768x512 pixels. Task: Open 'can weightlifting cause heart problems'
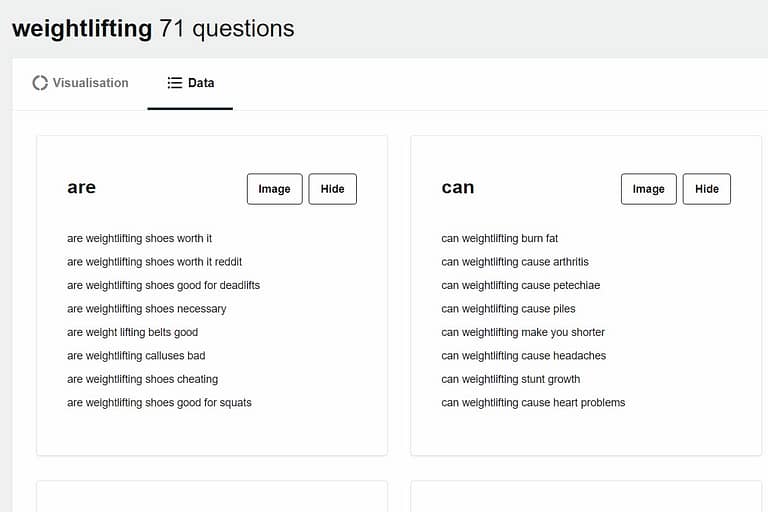coord(533,403)
